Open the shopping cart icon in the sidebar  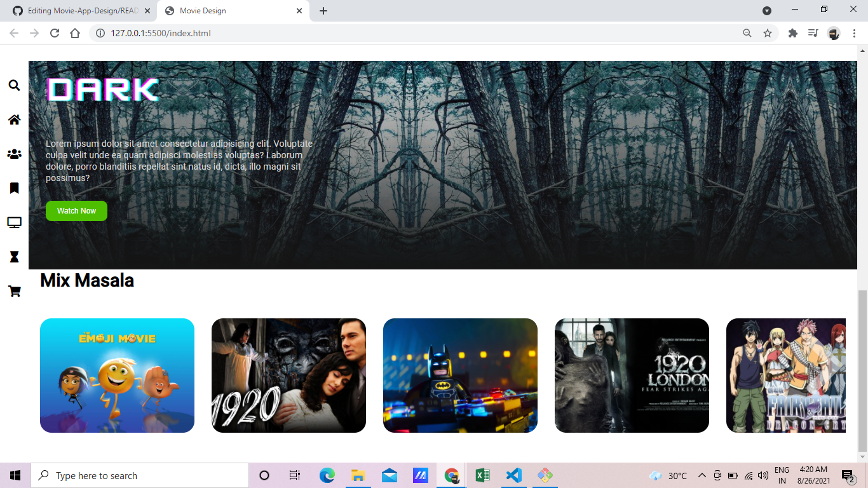[x=14, y=291]
